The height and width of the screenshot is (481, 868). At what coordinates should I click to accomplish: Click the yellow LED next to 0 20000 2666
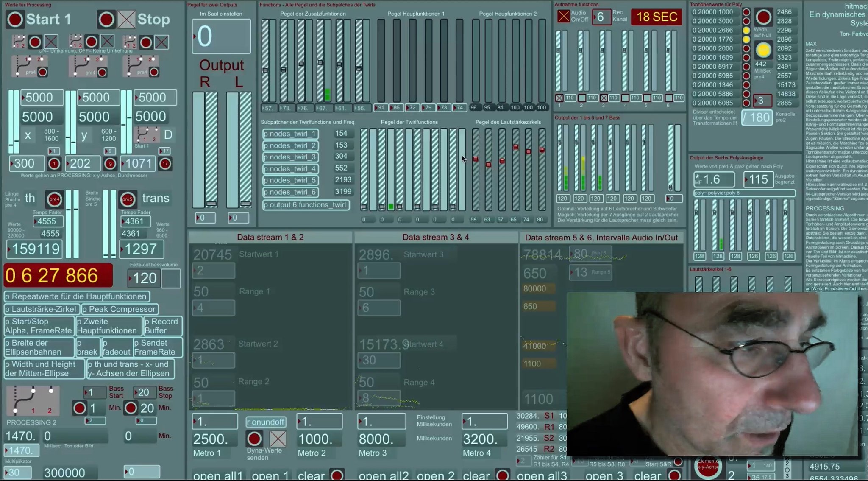(x=746, y=30)
